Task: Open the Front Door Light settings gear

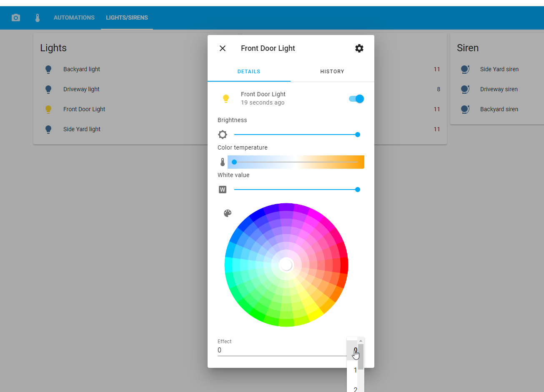Action: coord(359,48)
